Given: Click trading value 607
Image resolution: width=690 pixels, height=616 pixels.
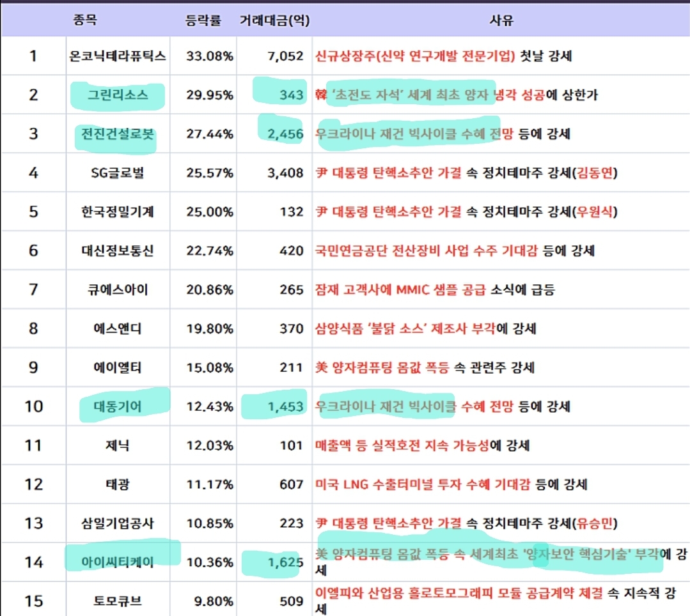Looking at the screenshot, I should (x=292, y=484).
